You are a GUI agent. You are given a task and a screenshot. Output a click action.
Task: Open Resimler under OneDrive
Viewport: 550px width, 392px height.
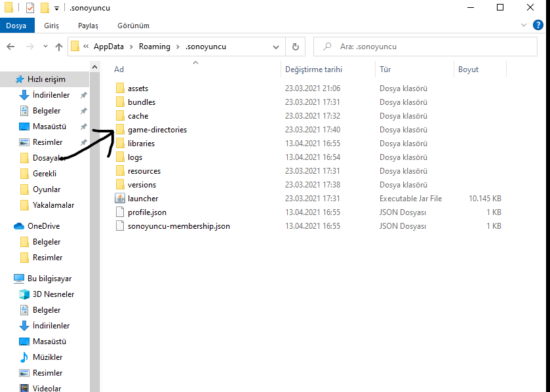coord(41,258)
